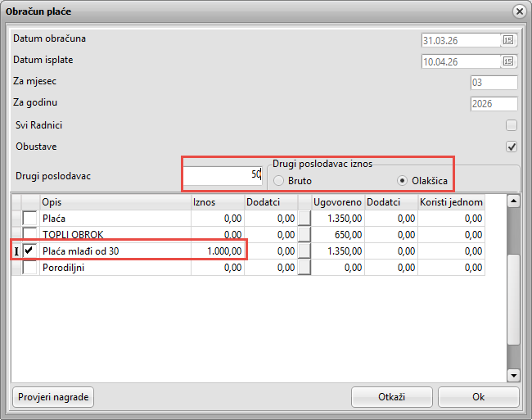Click the Otkaži button
Viewport: 532px width, 420px height.
[392, 397]
